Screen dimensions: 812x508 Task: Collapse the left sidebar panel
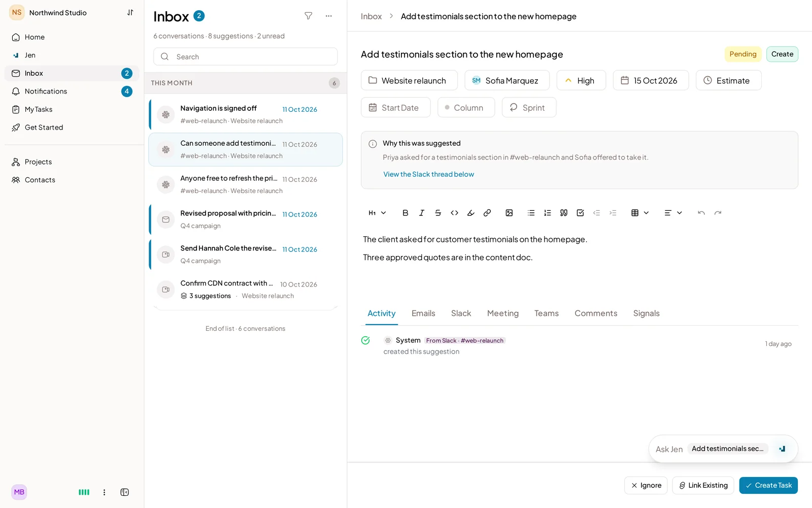[x=124, y=492]
